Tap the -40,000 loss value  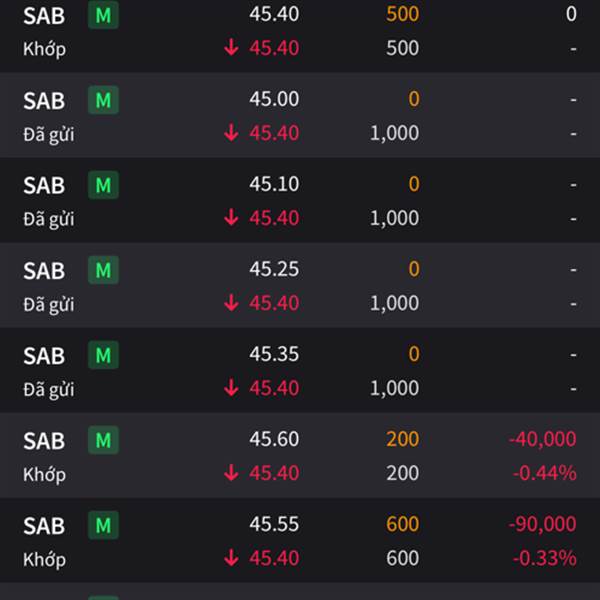tap(543, 439)
